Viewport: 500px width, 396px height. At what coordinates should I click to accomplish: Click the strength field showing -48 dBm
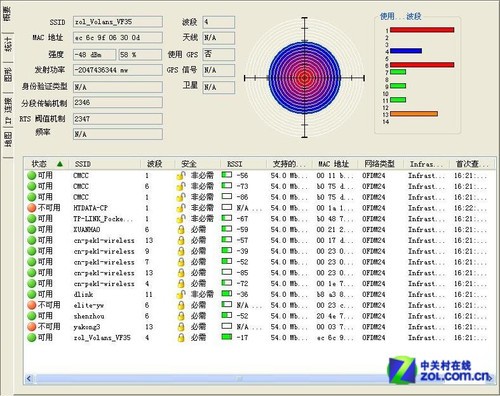pos(95,54)
